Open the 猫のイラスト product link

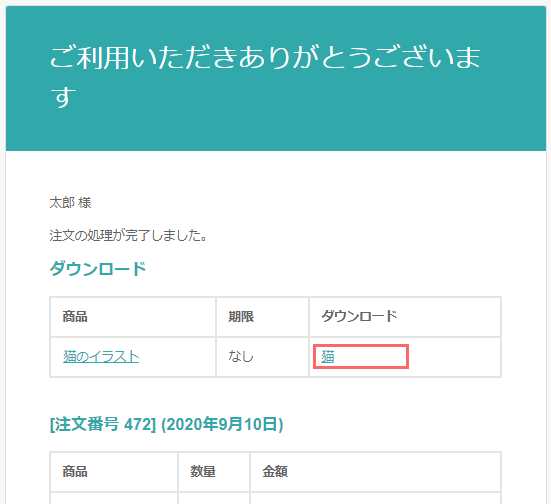101,357
